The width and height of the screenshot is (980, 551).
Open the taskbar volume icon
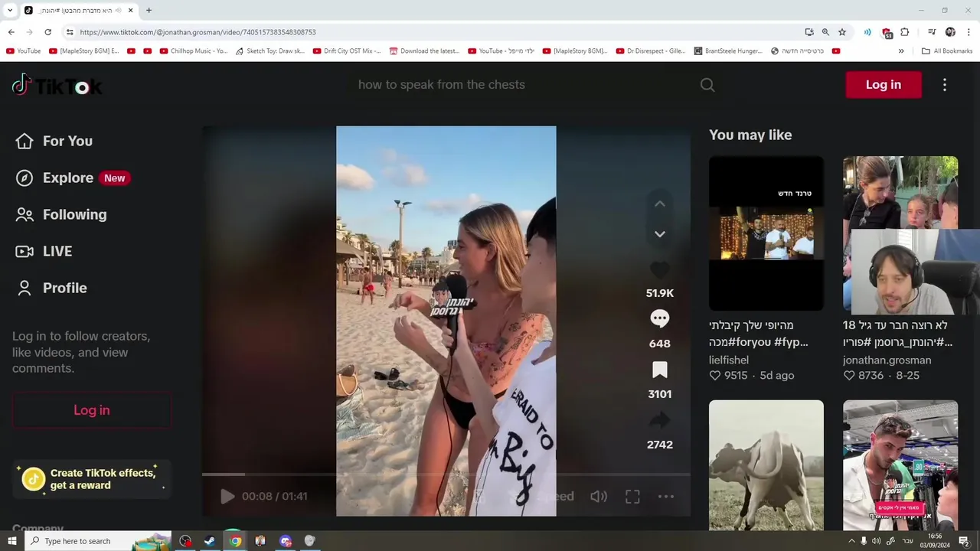click(x=877, y=541)
